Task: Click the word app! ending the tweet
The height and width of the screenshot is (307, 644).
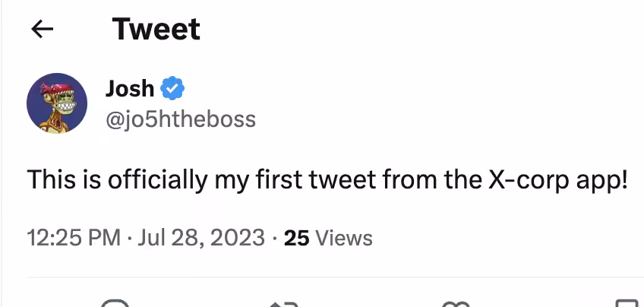Action: pos(601,181)
